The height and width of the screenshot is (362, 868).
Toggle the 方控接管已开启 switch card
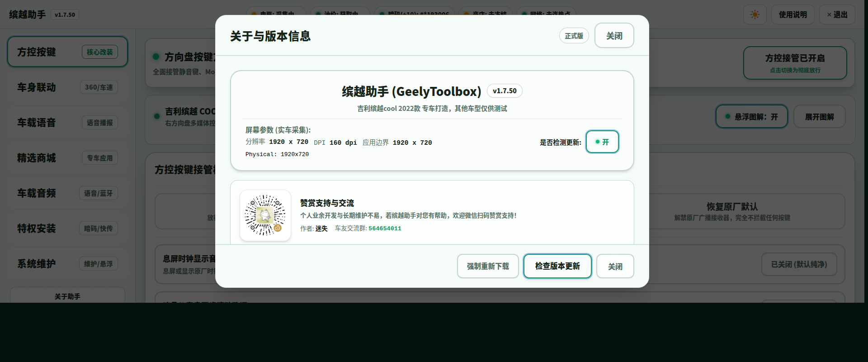795,63
